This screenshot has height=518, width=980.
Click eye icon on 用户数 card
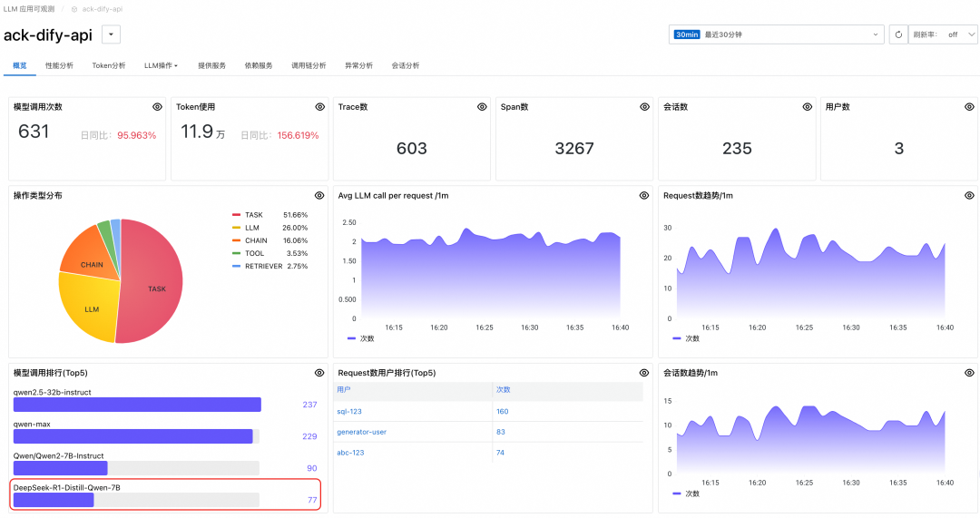[969, 107]
